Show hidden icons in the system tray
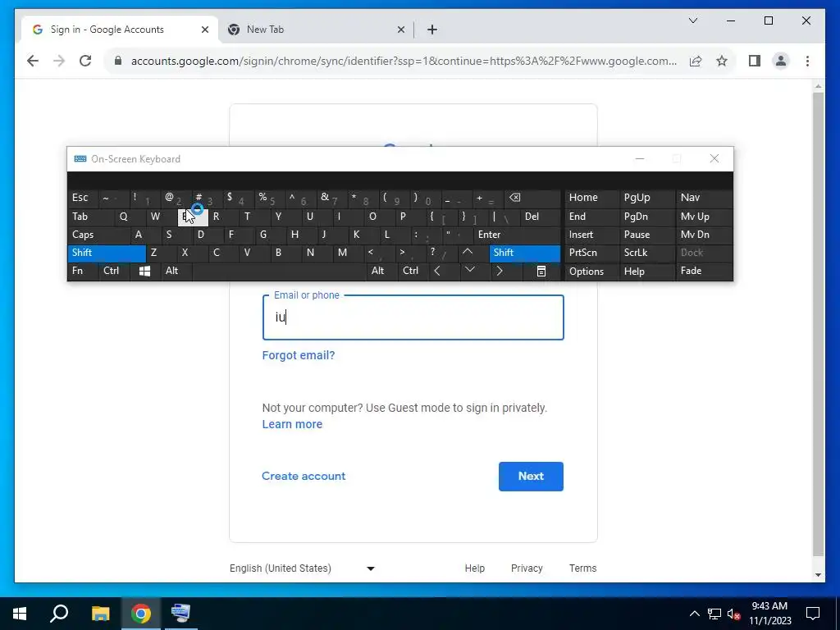 point(694,614)
